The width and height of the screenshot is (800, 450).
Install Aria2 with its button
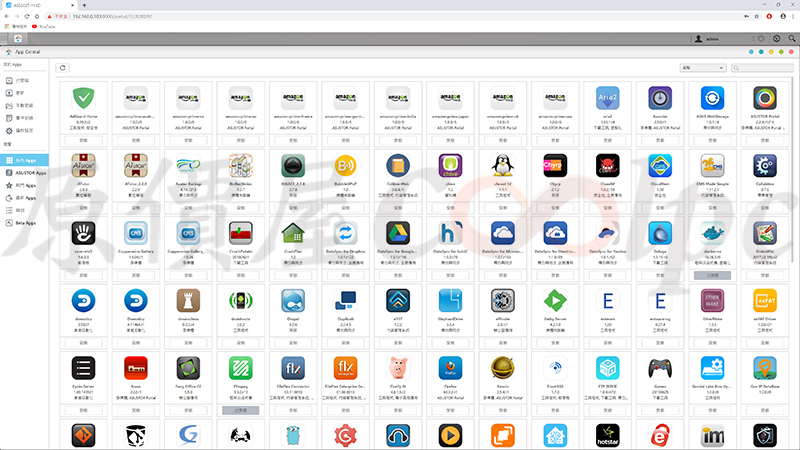(608, 140)
